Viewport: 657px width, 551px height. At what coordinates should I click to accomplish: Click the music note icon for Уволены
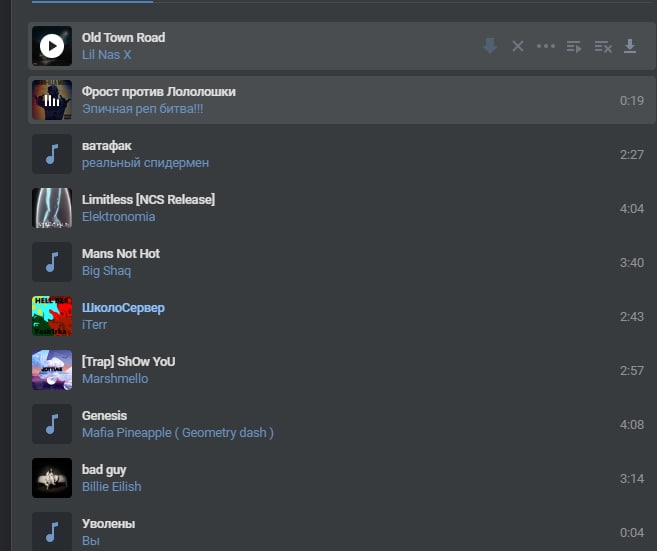[52, 532]
